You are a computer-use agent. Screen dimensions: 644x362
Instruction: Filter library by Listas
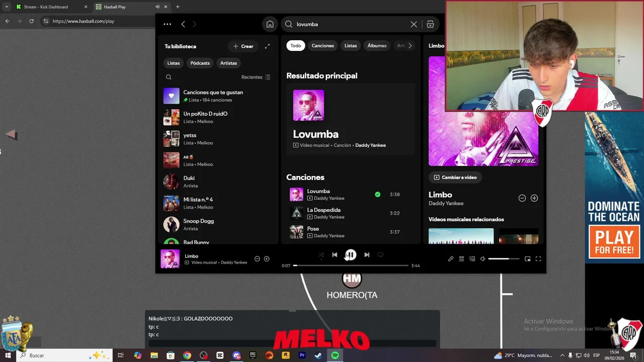tap(174, 63)
